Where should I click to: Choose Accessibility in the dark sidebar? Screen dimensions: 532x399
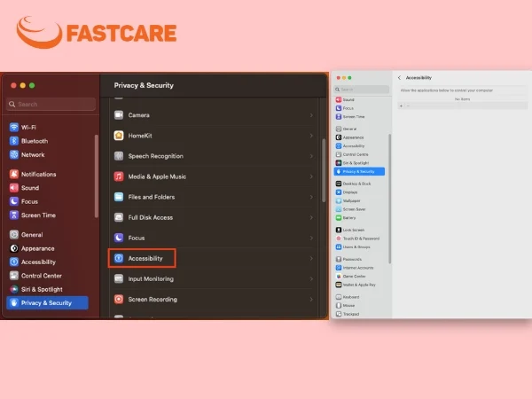click(33, 262)
